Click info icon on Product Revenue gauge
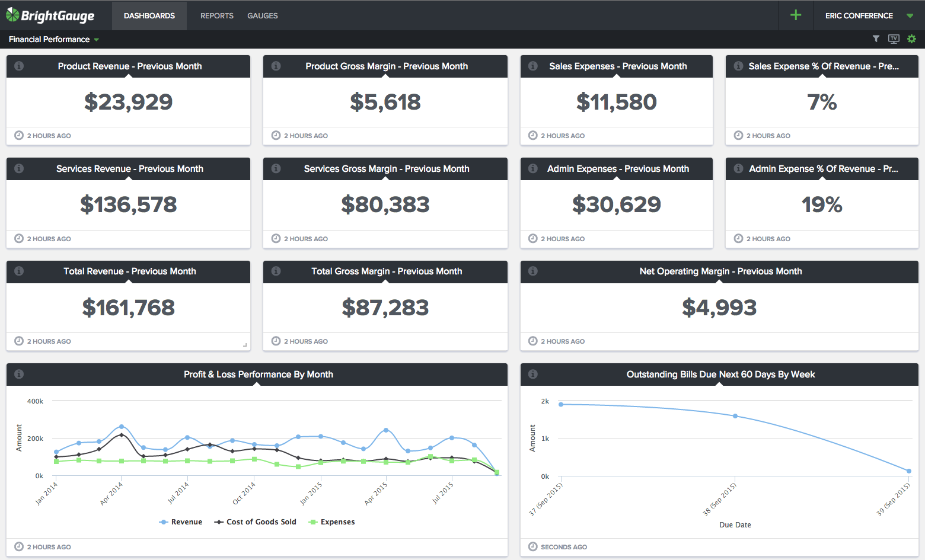Image resolution: width=925 pixels, height=560 pixels. coord(19,66)
